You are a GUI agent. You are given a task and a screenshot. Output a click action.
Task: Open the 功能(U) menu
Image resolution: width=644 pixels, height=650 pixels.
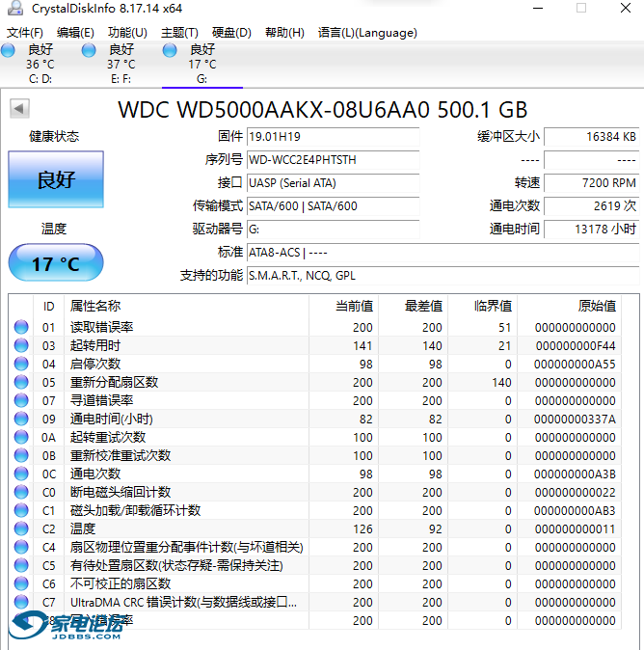[x=127, y=33]
